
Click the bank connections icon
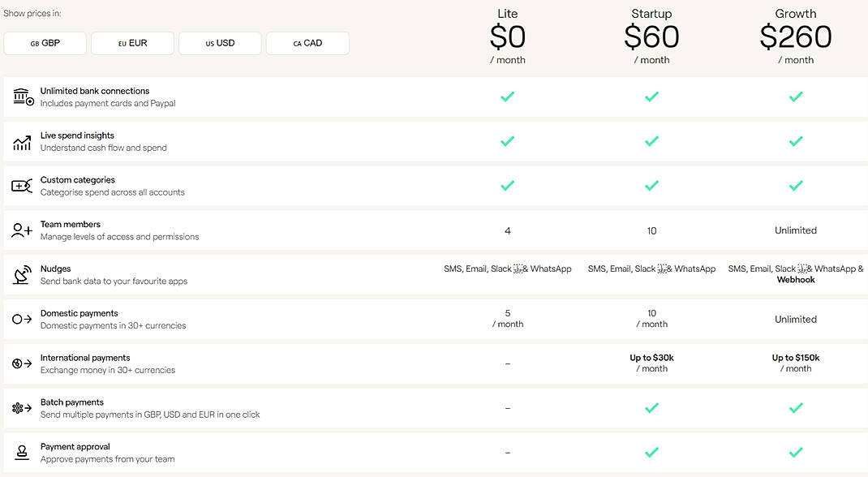pyautogui.click(x=23, y=97)
